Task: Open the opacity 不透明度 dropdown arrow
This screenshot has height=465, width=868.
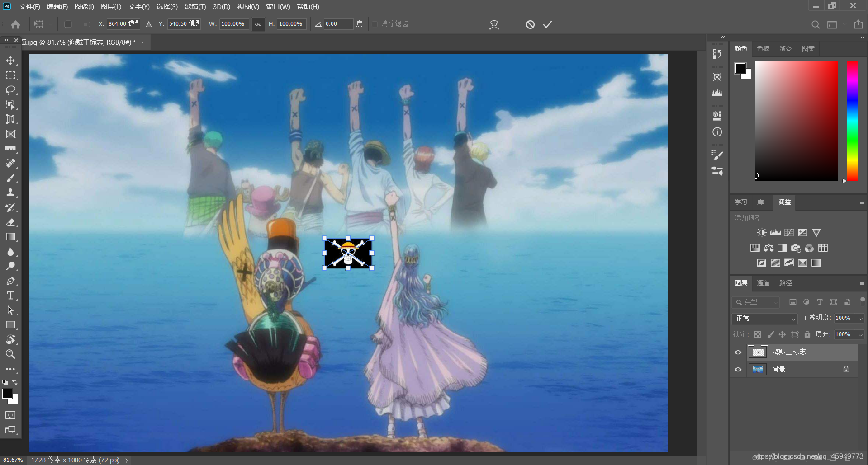Action: (x=860, y=319)
